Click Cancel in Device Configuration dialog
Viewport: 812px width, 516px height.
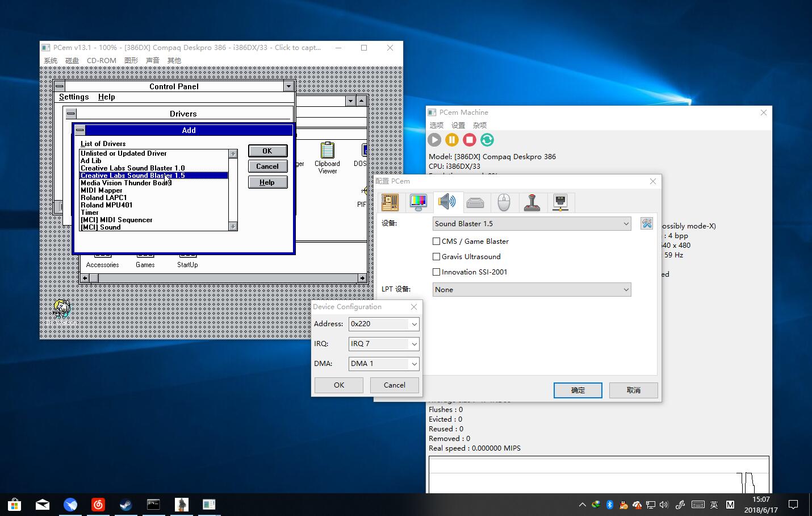tap(395, 385)
